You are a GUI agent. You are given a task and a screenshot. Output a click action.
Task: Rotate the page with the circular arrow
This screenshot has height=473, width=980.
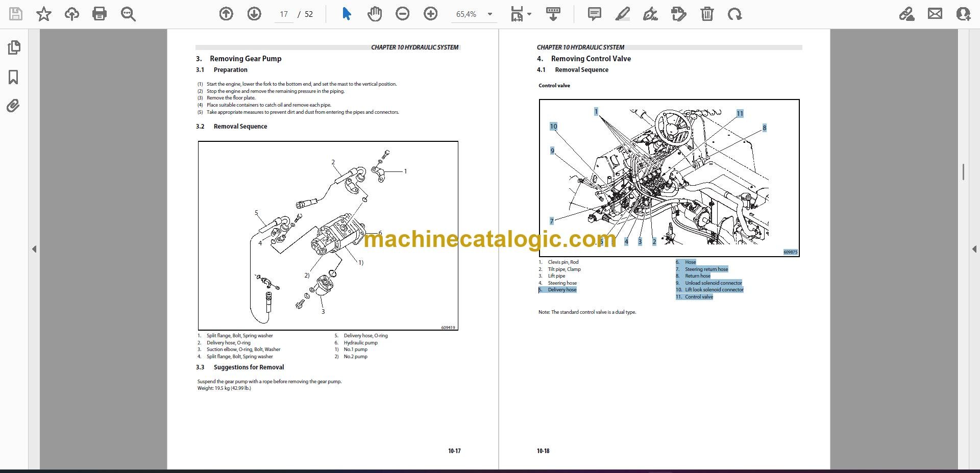(735, 14)
